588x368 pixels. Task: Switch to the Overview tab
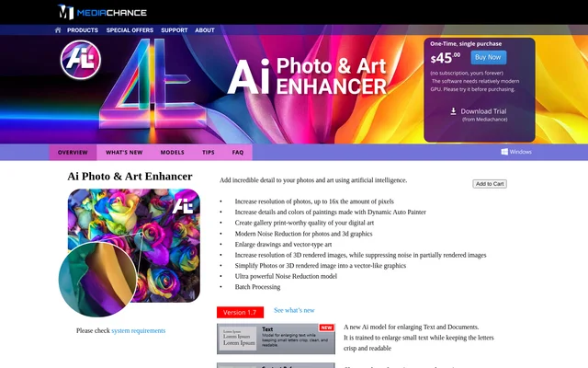coord(73,153)
